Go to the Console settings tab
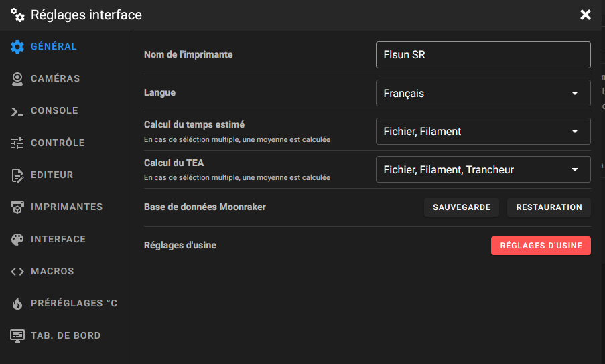The height and width of the screenshot is (364, 605). pyautogui.click(x=54, y=111)
